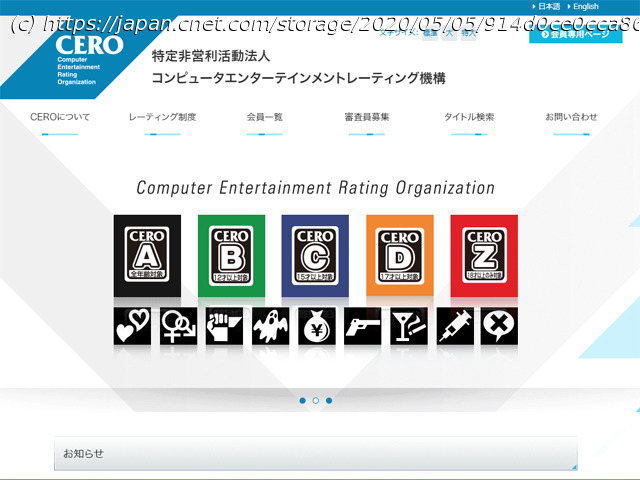
Task: Click the CERO A all-ages rating mark
Action: click(147, 256)
